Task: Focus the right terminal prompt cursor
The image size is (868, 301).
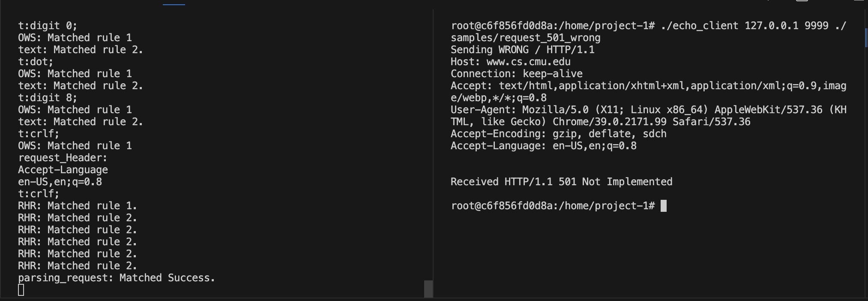Action: (x=664, y=206)
